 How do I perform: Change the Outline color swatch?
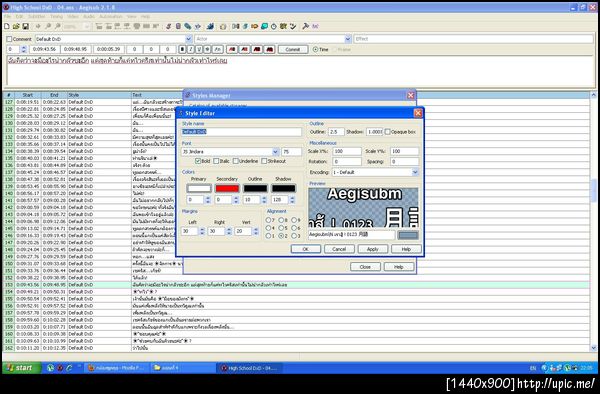255,188
